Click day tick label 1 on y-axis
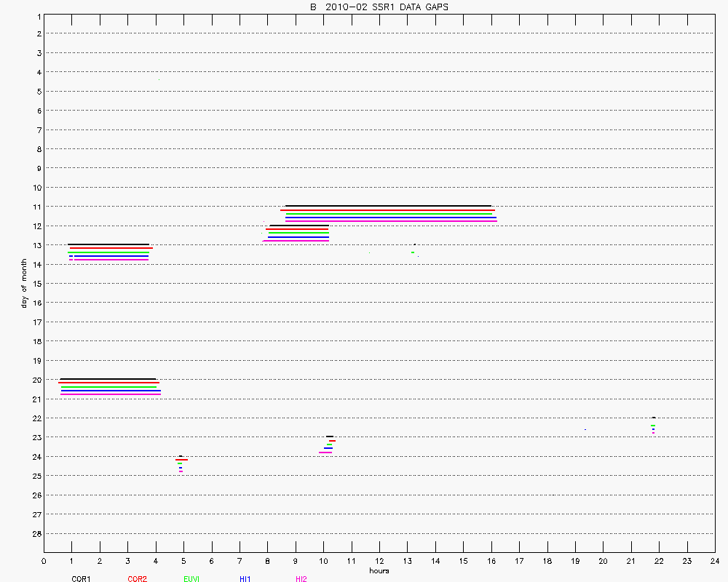The width and height of the screenshot is (728, 582). coord(38,15)
